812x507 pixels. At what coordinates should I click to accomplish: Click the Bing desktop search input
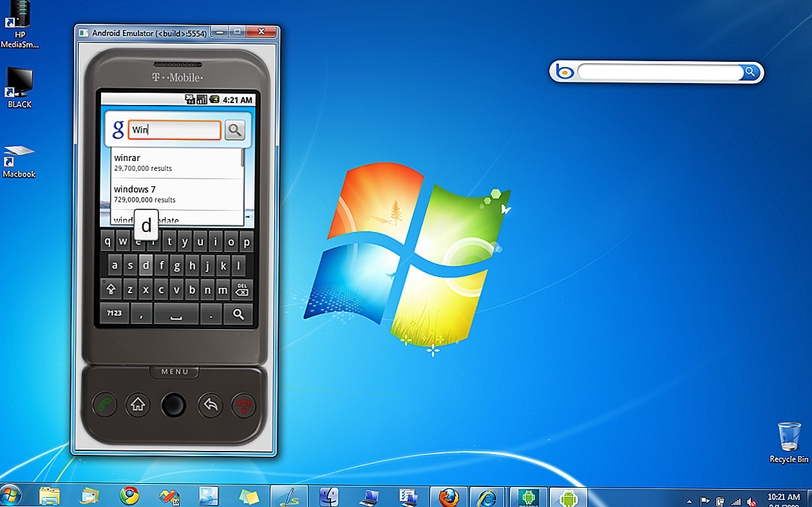pyautogui.click(x=660, y=72)
